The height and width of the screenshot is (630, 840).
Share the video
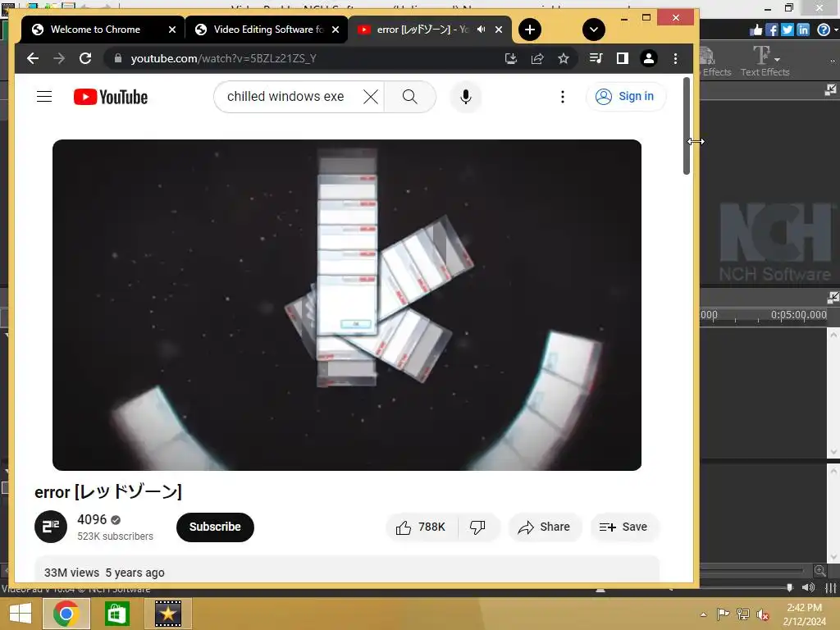tap(545, 527)
